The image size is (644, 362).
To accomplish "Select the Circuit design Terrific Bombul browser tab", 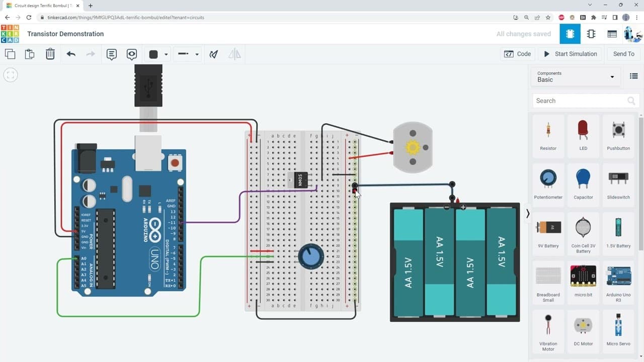I will [x=43, y=6].
